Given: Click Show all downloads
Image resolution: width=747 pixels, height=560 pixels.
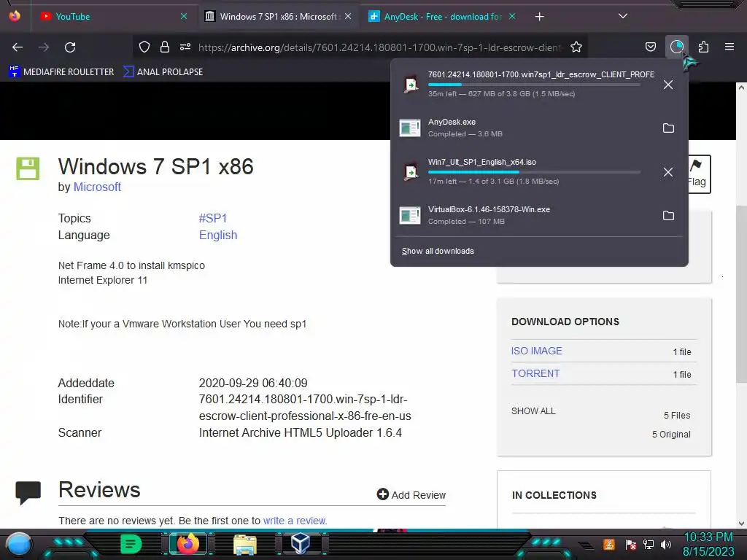Looking at the screenshot, I should point(438,251).
